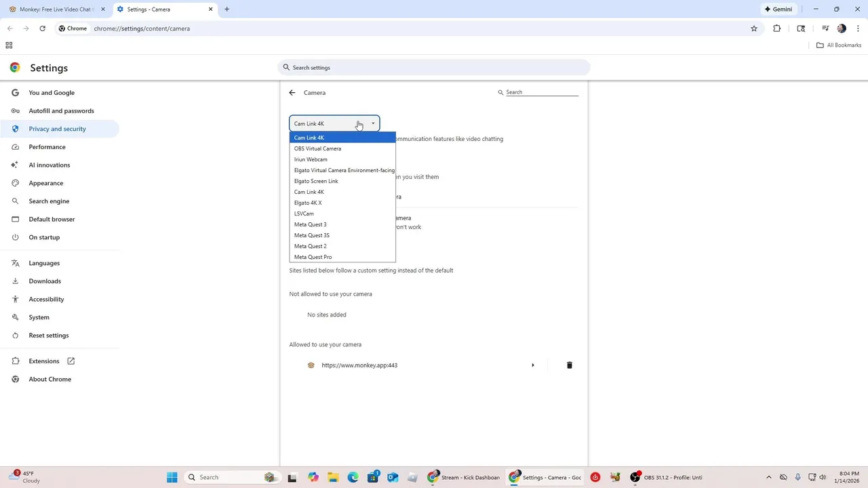This screenshot has height=488, width=868.
Task: Open You and Google settings
Action: click(60, 93)
